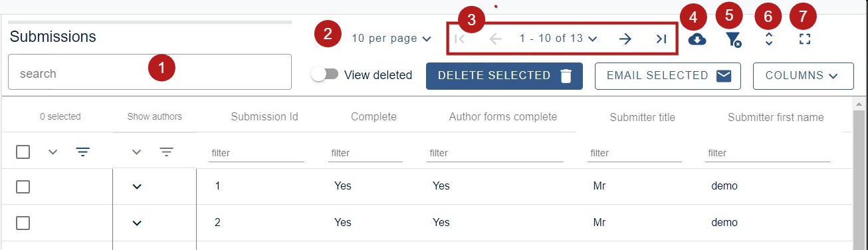
Task: Open filter options in selection column
Action: (x=82, y=152)
